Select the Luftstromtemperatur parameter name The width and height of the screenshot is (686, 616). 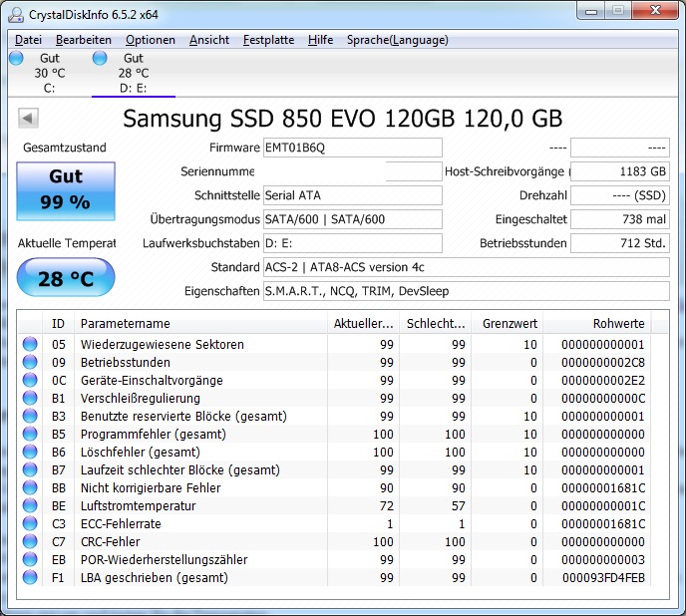pyautogui.click(x=139, y=506)
